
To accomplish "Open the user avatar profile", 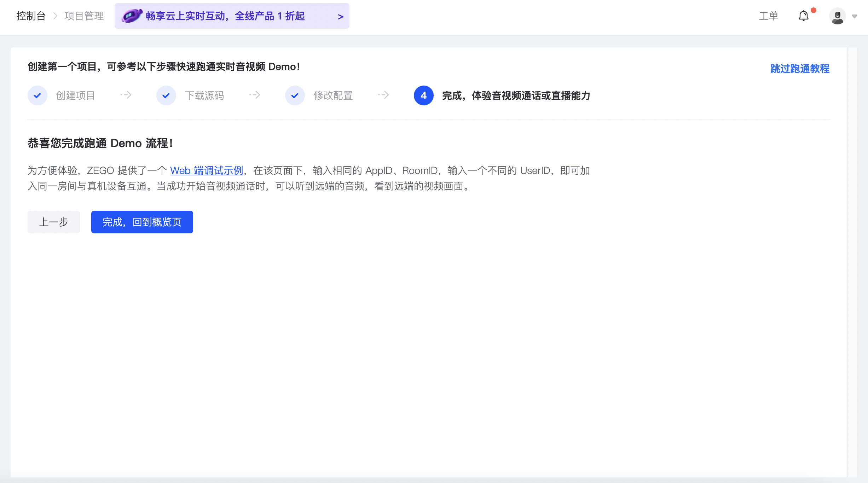I will (x=837, y=16).
